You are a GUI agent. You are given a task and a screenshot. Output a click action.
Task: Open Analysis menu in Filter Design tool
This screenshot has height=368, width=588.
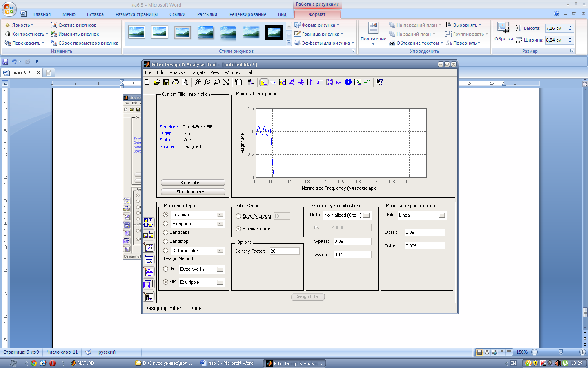[178, 72]
